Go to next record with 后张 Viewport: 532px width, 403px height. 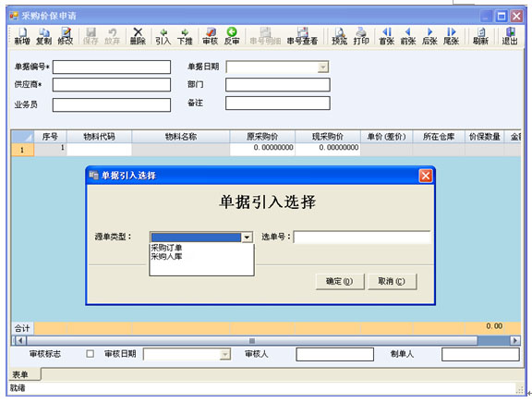[429, 36]
